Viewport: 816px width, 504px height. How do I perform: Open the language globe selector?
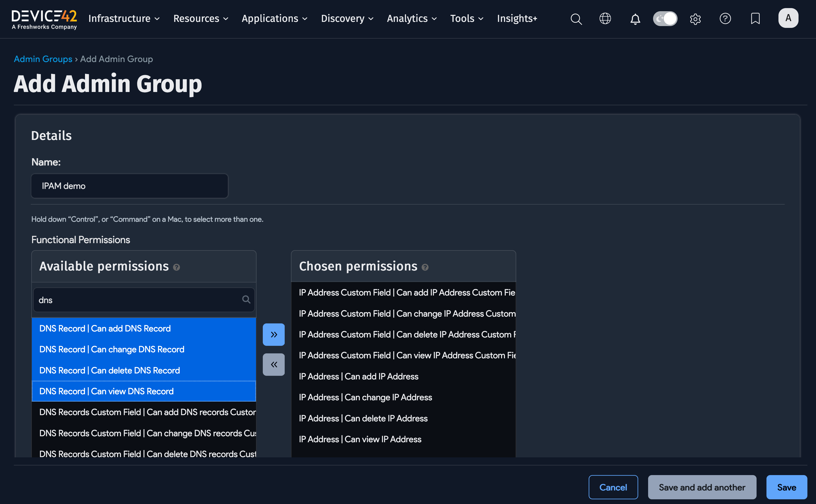tap(605, 19)
